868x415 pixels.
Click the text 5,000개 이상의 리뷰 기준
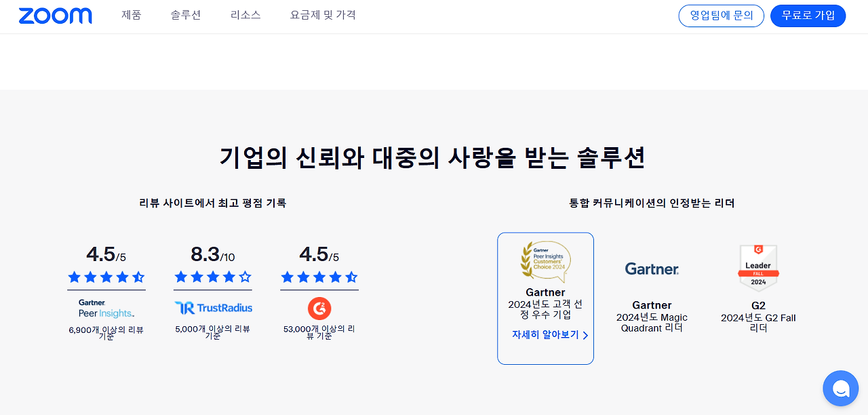(213, 332)
